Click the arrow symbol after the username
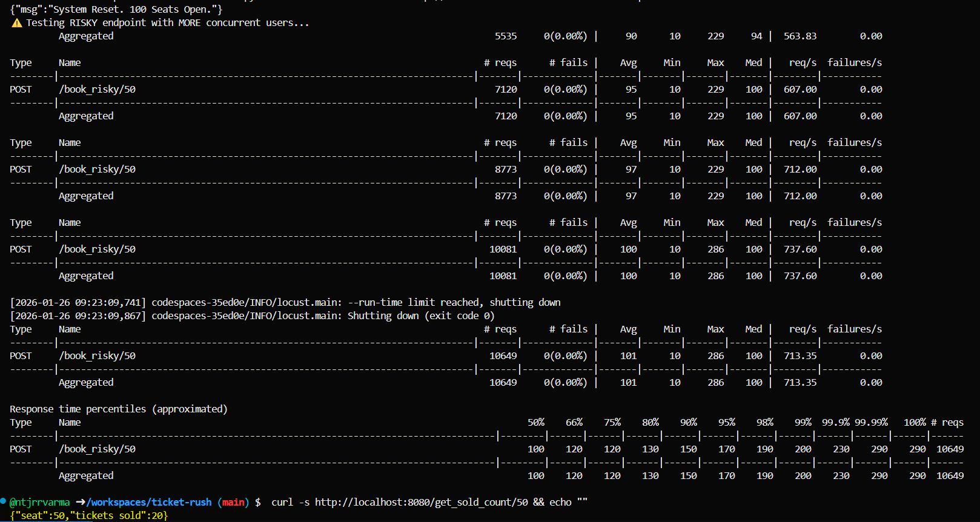980x522 pixels. [x=80, y=502]
